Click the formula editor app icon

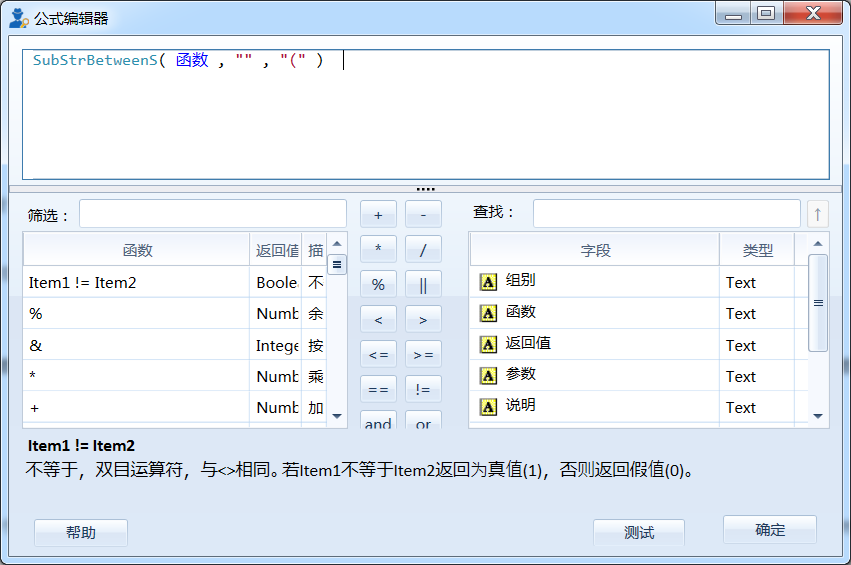pyautogui.click(x=18, y=18)
